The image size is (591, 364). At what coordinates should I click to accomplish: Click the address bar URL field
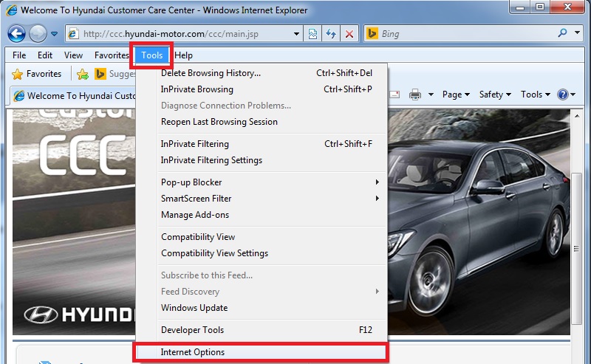click(x=185, y=34)
